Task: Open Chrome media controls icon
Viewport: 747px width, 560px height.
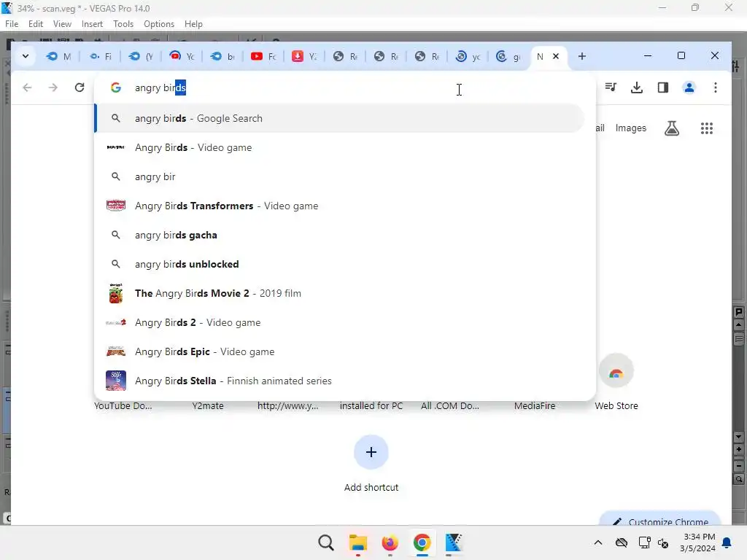Action: [x=611, y=87]
